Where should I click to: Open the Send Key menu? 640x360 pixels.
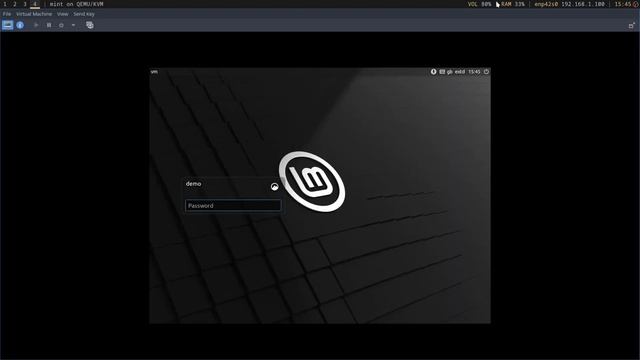coord(84,14)
